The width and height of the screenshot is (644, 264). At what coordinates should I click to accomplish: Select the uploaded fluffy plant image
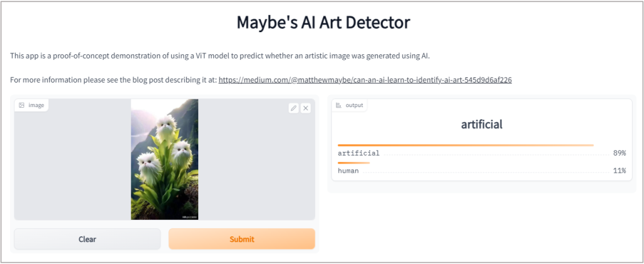165,159
